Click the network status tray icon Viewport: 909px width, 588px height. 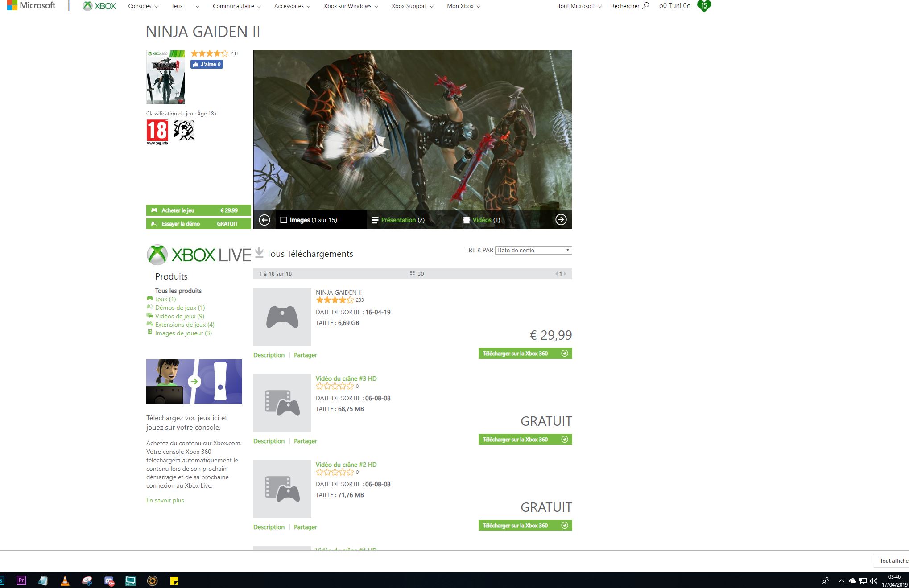coord(863,581)
